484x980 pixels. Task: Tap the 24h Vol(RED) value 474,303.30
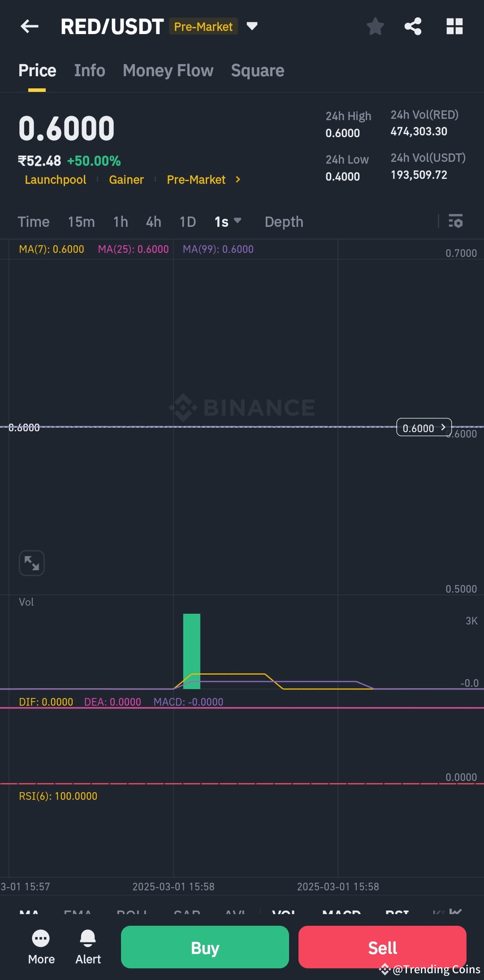(x=419, y=131)
